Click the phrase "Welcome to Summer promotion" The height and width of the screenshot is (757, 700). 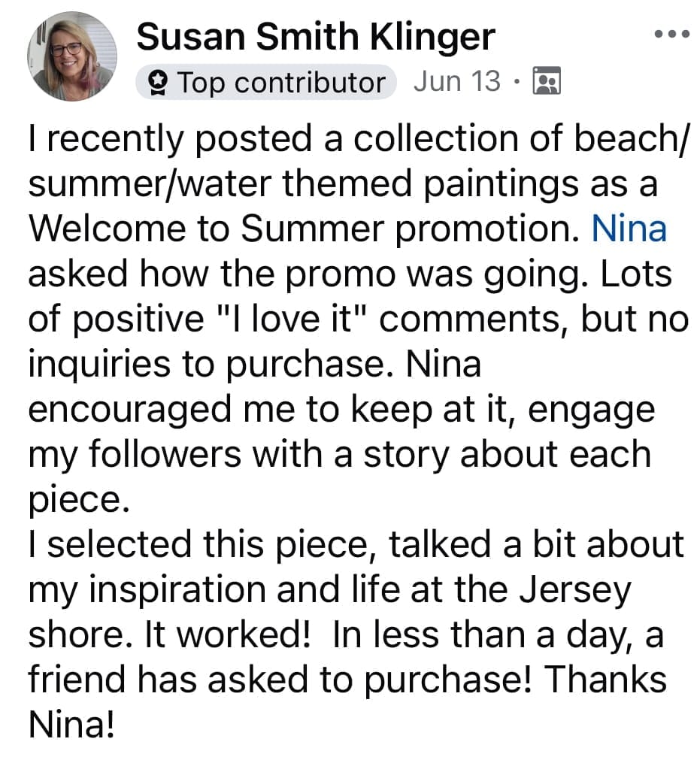click(297, 229)
